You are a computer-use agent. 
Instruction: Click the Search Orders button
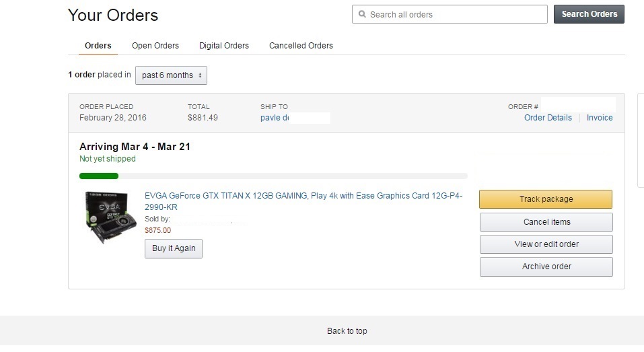pyautogui.click(x=589, y=14)
